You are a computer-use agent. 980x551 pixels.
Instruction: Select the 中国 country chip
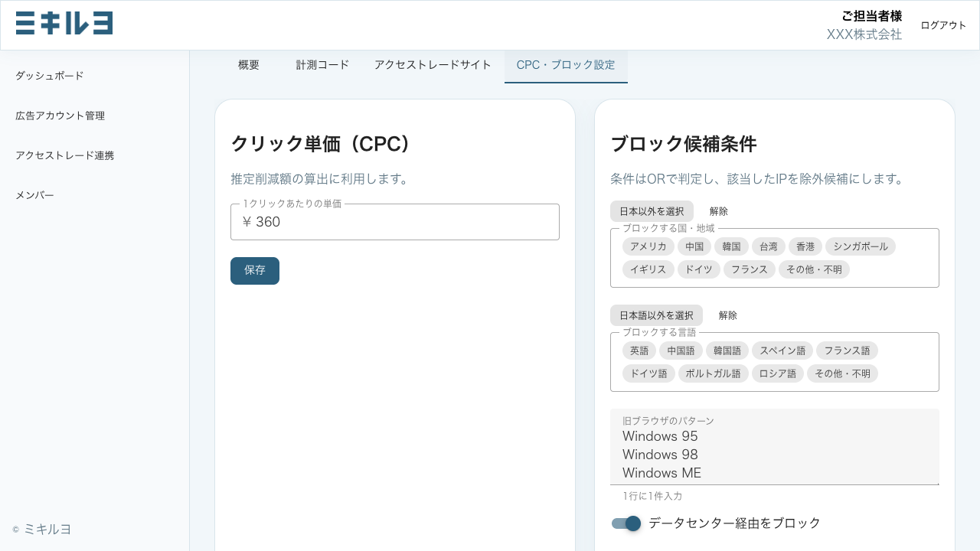(x=694, y=246)
